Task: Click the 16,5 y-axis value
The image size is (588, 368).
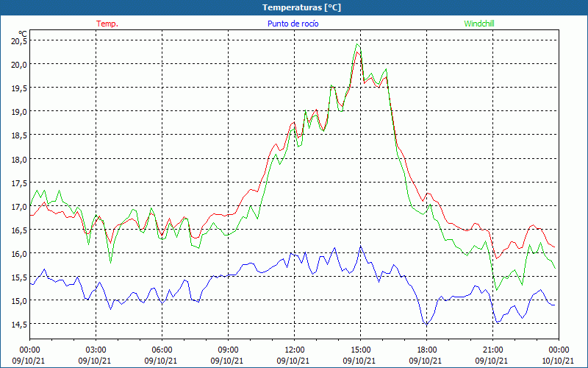Action: [19, 230]
